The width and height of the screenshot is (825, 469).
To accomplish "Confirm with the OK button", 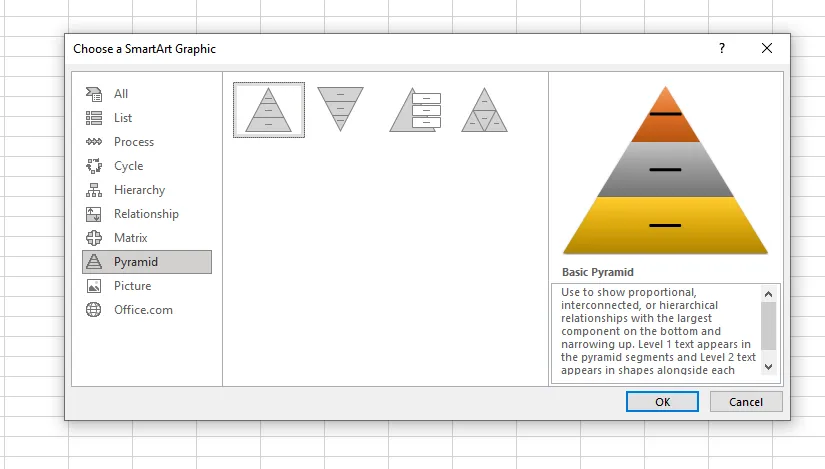I will (662, 402).
